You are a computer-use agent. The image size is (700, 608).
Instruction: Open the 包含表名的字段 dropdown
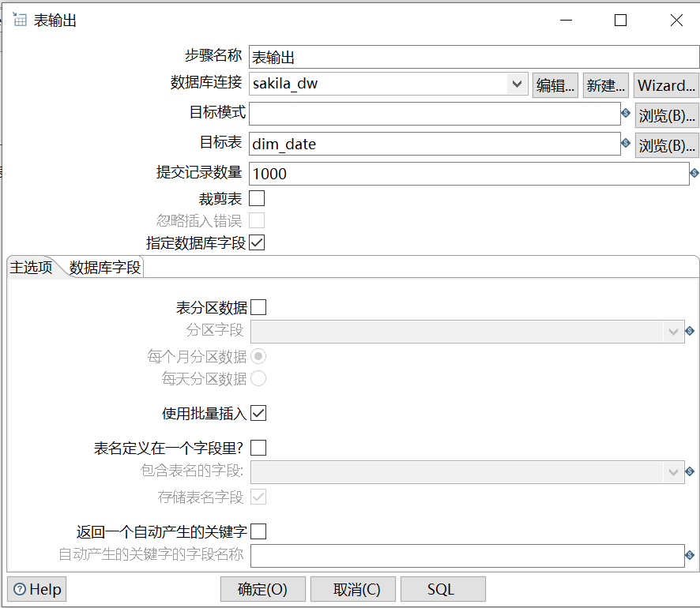(x=672, y=471)
